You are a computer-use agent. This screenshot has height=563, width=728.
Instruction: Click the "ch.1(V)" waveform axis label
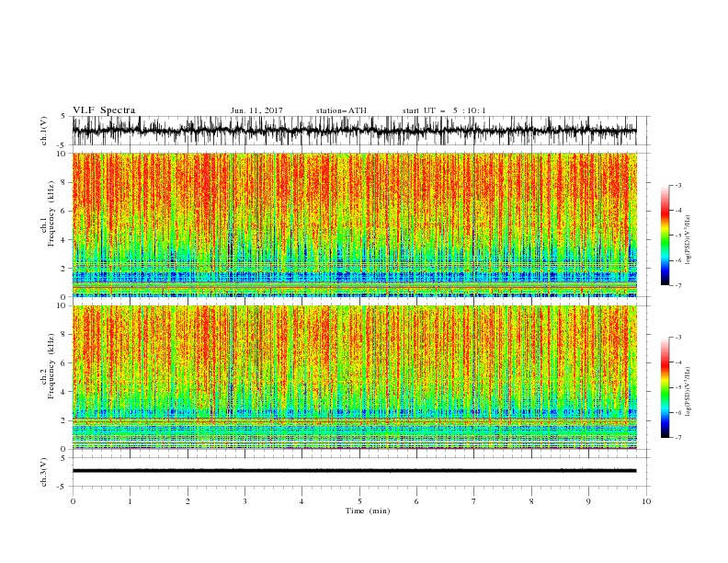click(44, 131)
